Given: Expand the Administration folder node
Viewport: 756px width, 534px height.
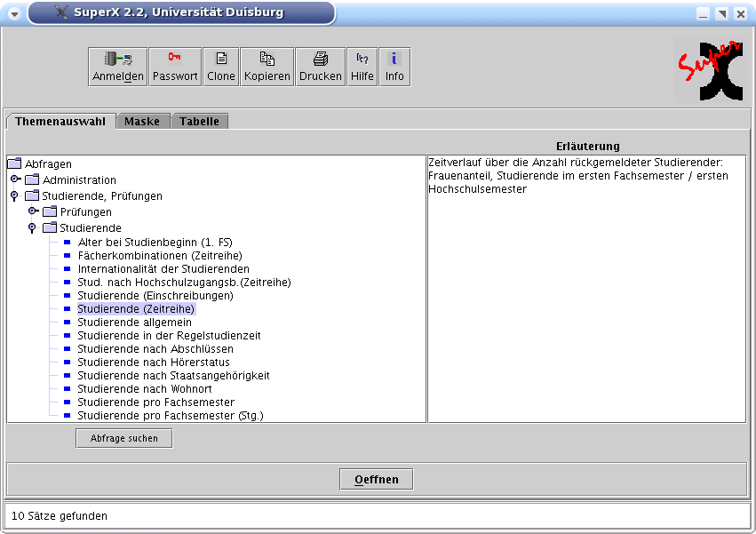Looking at the screenshot, I should [x=15, y=179].
